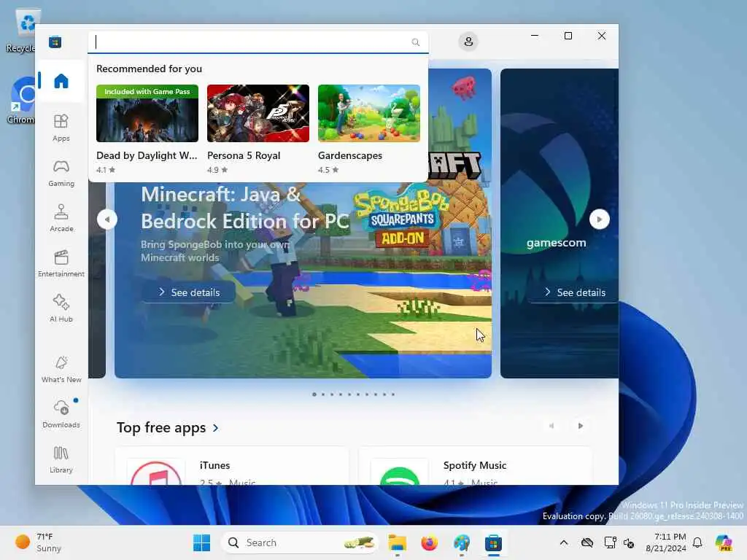The image size is (747, 560).
Task: Open Gardenscapes recommendation thumbnail
Action: [368, 113]
